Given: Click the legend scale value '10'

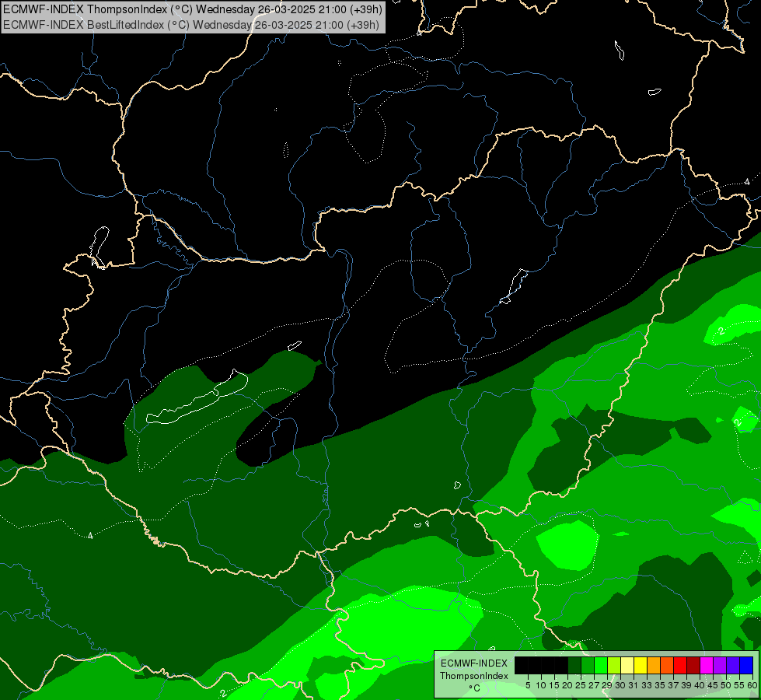Looking at the screenshot, I should coord(541,685).
